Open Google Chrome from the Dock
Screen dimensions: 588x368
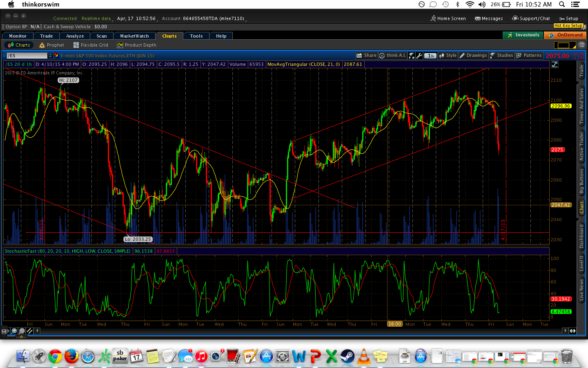pos(55,356)
